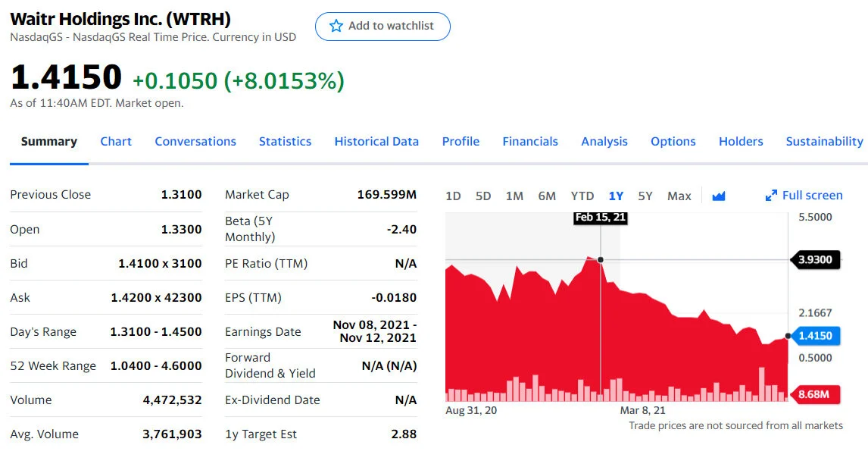
Task: Open the Conversations tab
Action: click(195, 141)
